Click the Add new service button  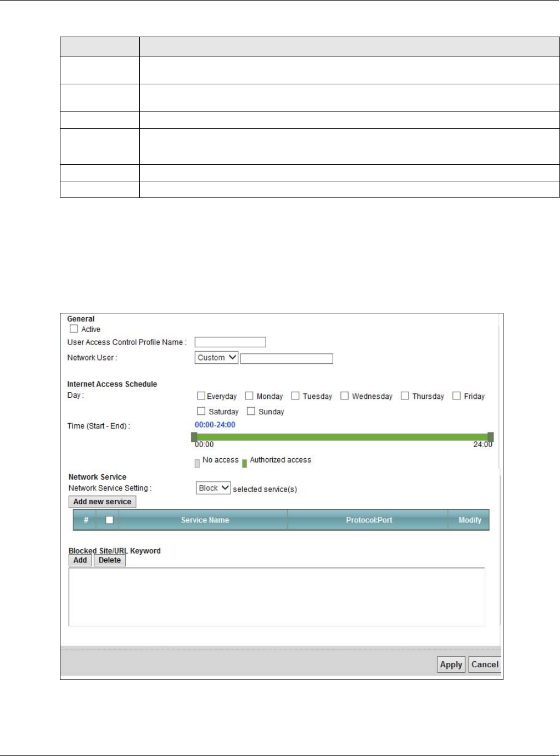pos(102,502)
